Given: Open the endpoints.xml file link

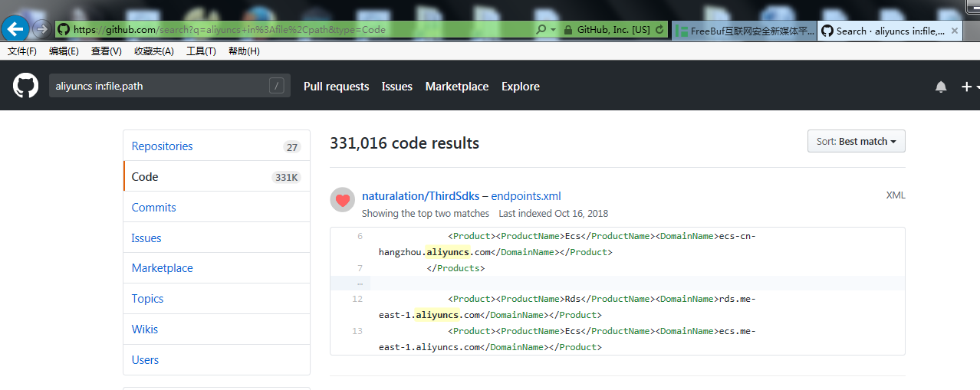Looking at the screenshot, I should [x=526, y=196].
